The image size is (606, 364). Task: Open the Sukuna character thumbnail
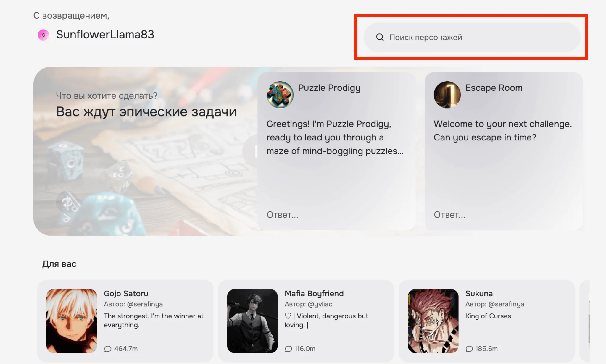pyautogui.click(x=433, y=321)
